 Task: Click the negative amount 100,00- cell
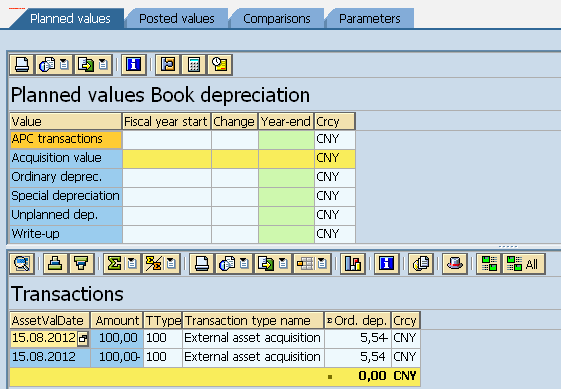click(x=117, y=357)
